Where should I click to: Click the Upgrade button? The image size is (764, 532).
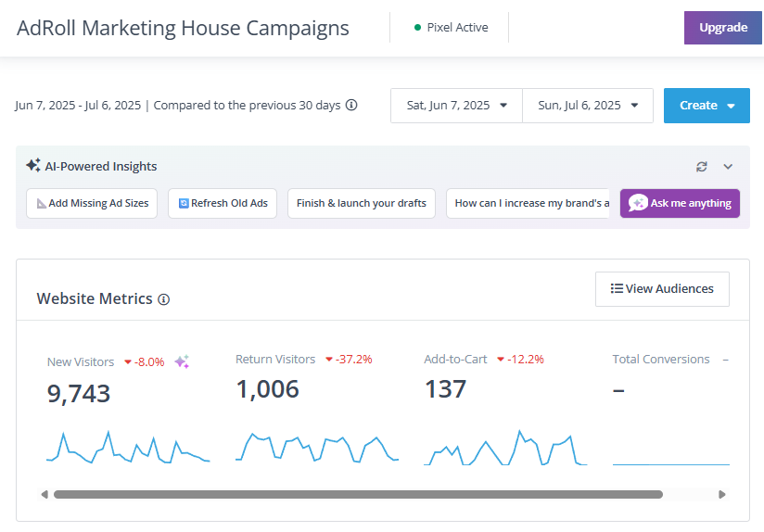pos(723,28)
